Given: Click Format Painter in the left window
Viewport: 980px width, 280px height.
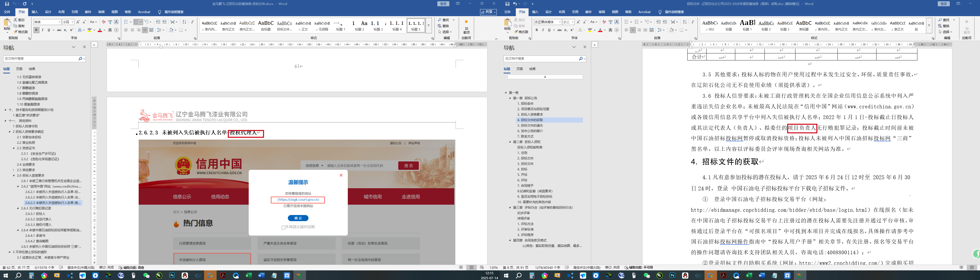Looking at the screenshot, I should coord(21,32).
